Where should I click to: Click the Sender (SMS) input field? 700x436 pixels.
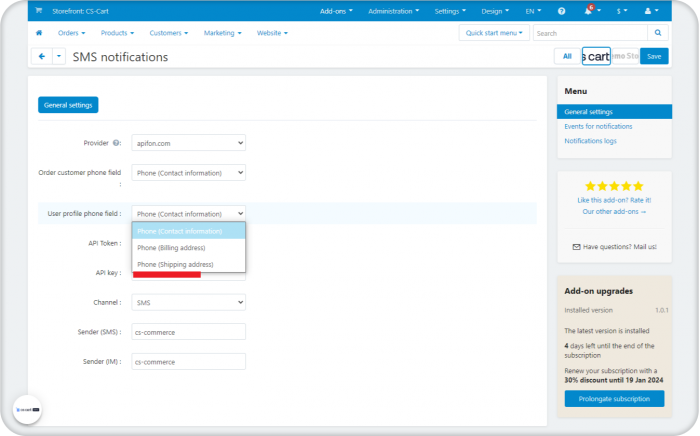(188, 332)
